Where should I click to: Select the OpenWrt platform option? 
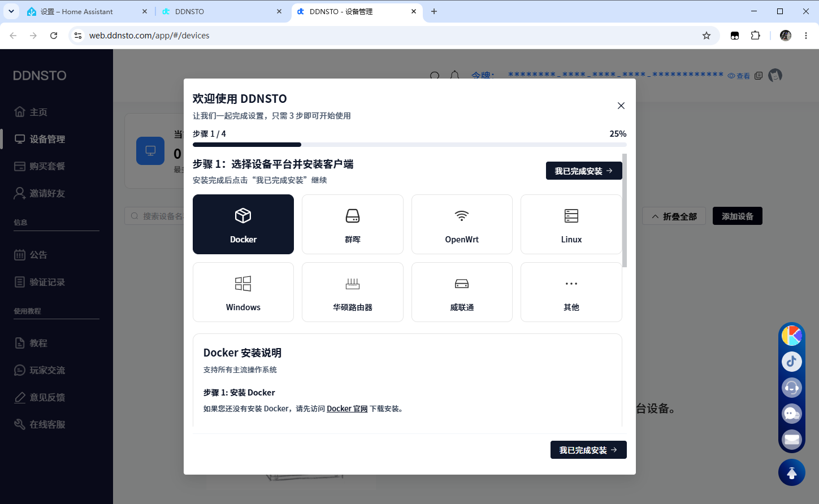[x=462, y=224]
